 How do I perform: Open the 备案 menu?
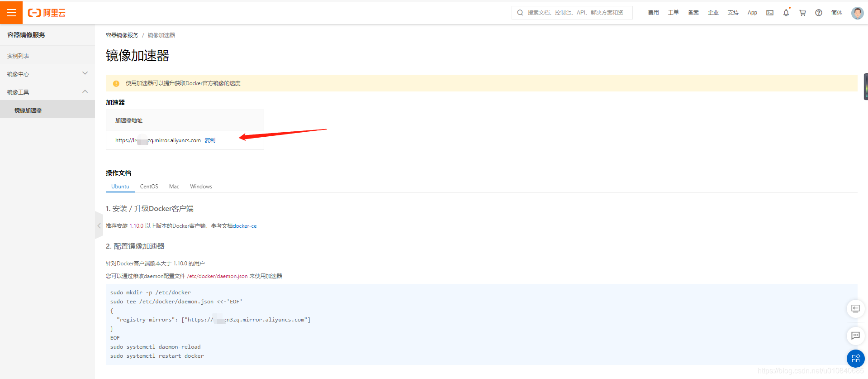[x=693, y=13]
